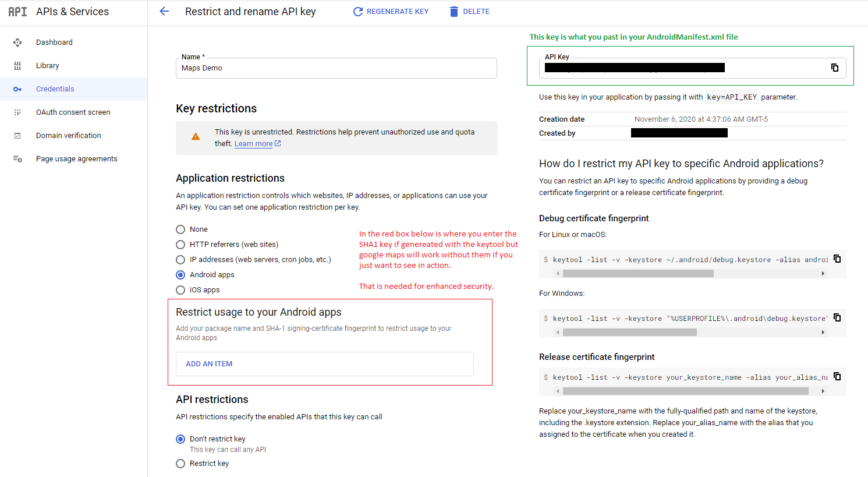Click Restrict and rename API key heading

coord(250,12)
